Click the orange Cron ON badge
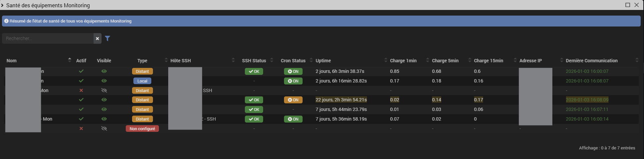This screenshot has width=644, height=159. 293,100
